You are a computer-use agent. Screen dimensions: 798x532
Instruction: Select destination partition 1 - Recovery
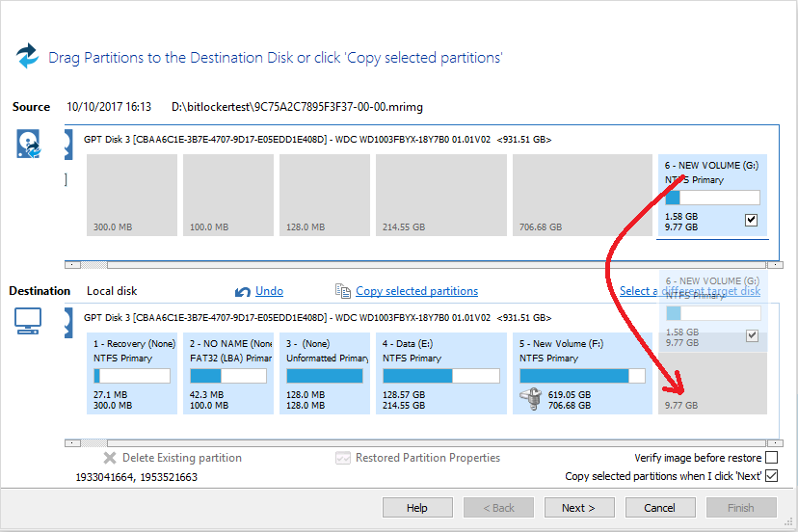132,374
